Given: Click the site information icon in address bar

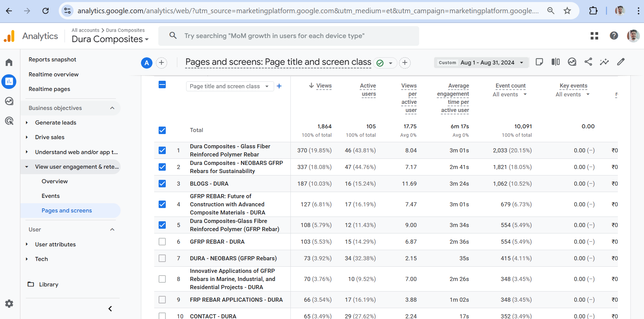Looking at the screenshot, I should tap(68, 11).
